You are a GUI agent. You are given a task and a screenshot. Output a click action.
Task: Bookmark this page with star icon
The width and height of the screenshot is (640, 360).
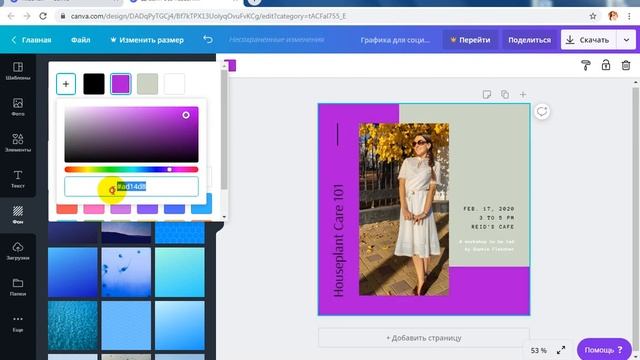coord(593,16)
